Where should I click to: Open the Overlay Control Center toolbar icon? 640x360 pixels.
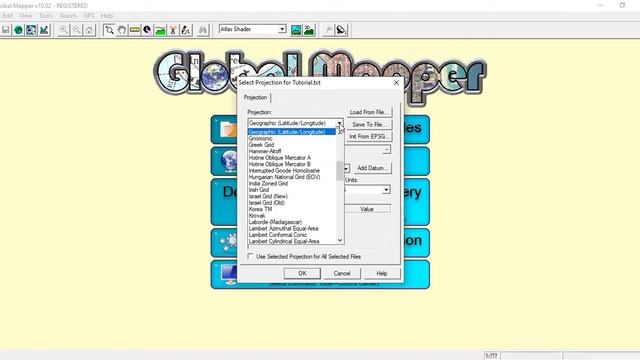tap(31, 30)
